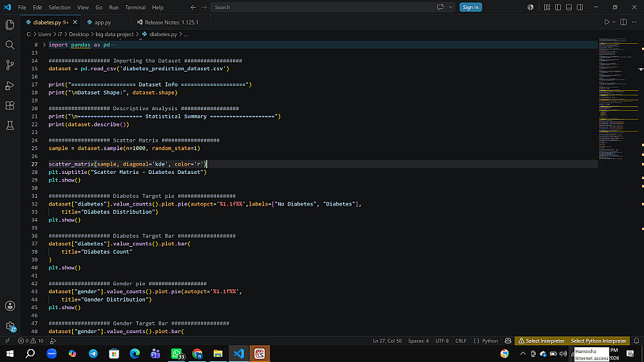The image size is (644, 362).
Task: Toggle the primary side bar layout
Action: [x=558, y=7]
